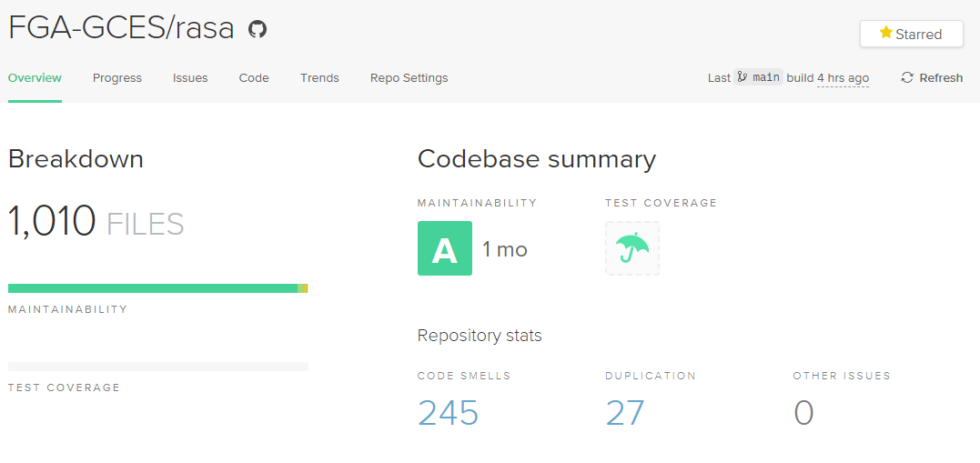Click the 0 other issues count

[803, 412]
